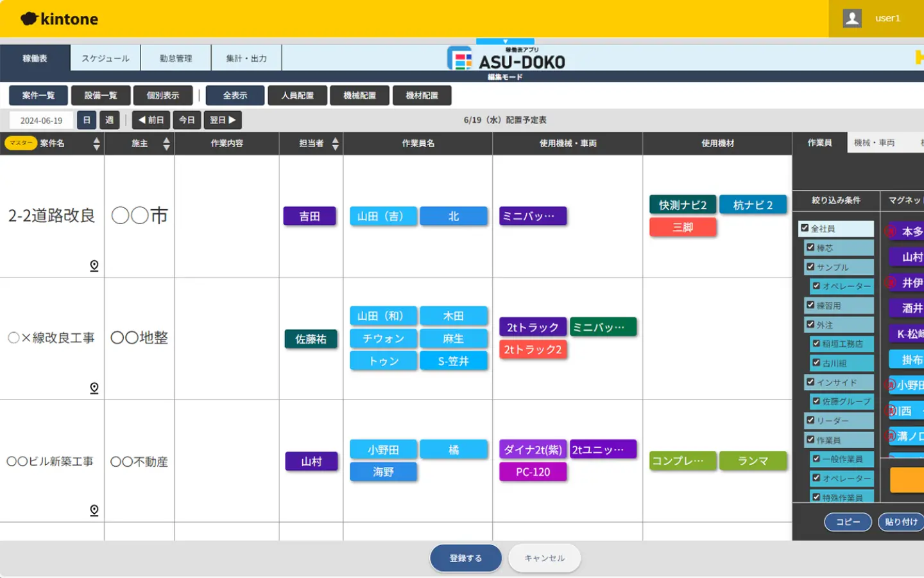Screen dimensions: 924x578
Task: Click the キャンセル button
Action: (544, 558)
